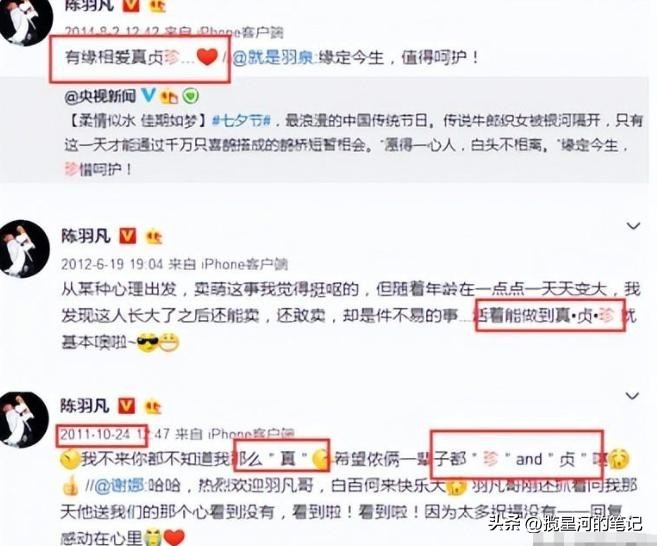Image resolution: width=657 pixels, height=546 pixels.
Task: Click the thumbs-up emoji before @谢娜
Action: pyautogui.click(x=70, y=486)
